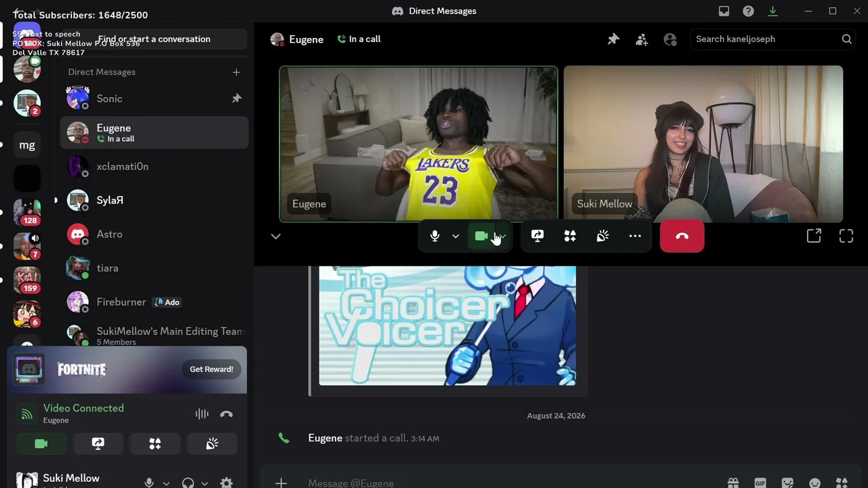Viewport: 868px width, 488px height.
Task: Create a new DM with plus icon
Action: pos(236,72)
